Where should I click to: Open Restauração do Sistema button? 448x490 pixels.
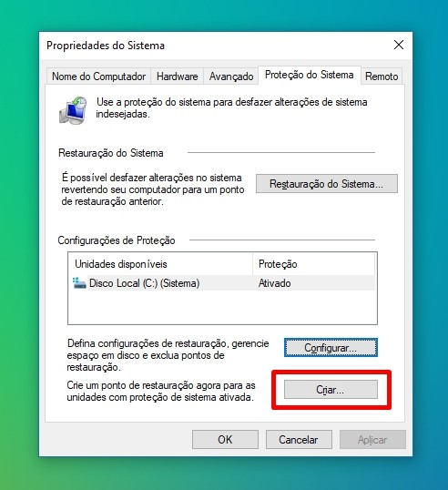[327, 184]
